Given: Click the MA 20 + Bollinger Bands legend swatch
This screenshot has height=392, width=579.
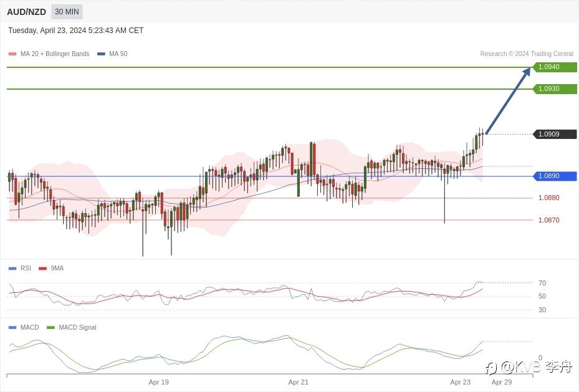Looking at the screenshot, I should [12, 54].
